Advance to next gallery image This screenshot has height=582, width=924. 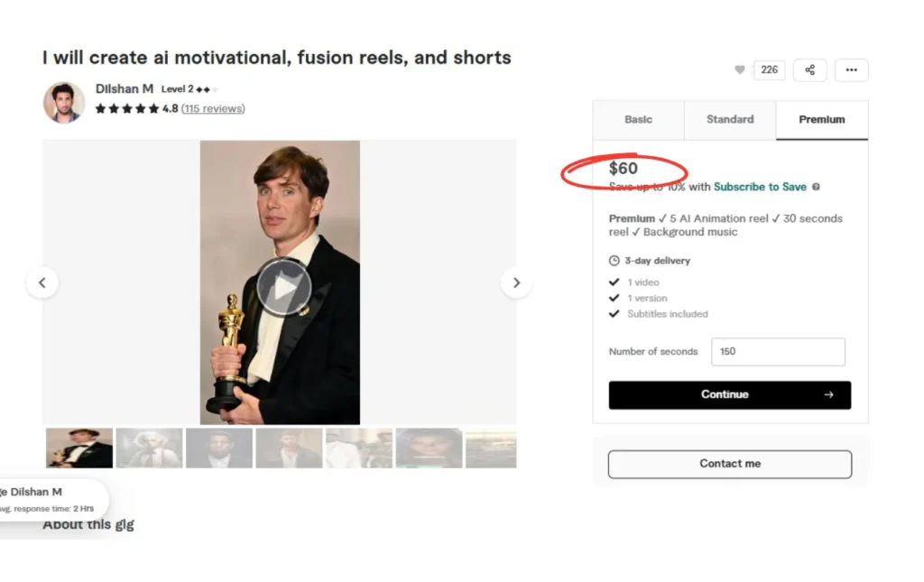[516, 282]
